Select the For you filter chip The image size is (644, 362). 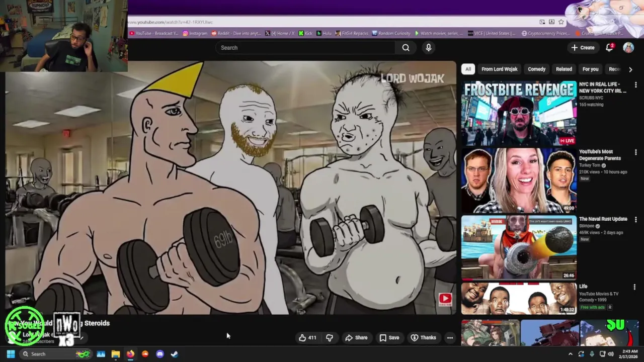(590, 69)
